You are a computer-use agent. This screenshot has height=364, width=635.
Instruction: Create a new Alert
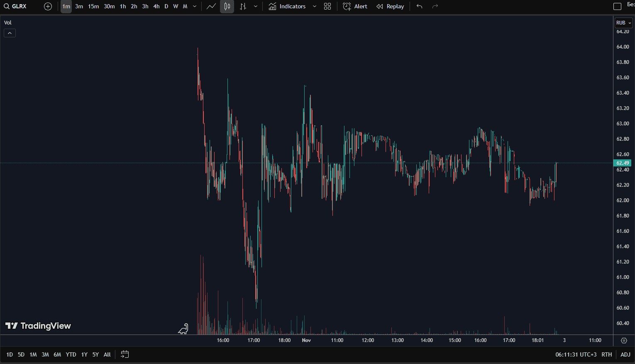pyautogui.click(x=355, y=6)
